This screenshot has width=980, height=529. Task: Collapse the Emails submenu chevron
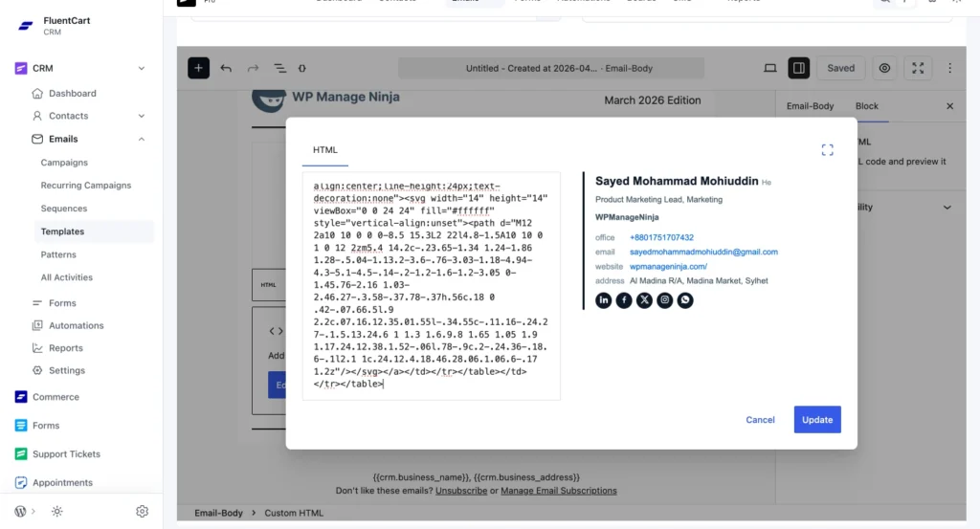point(142,139)
